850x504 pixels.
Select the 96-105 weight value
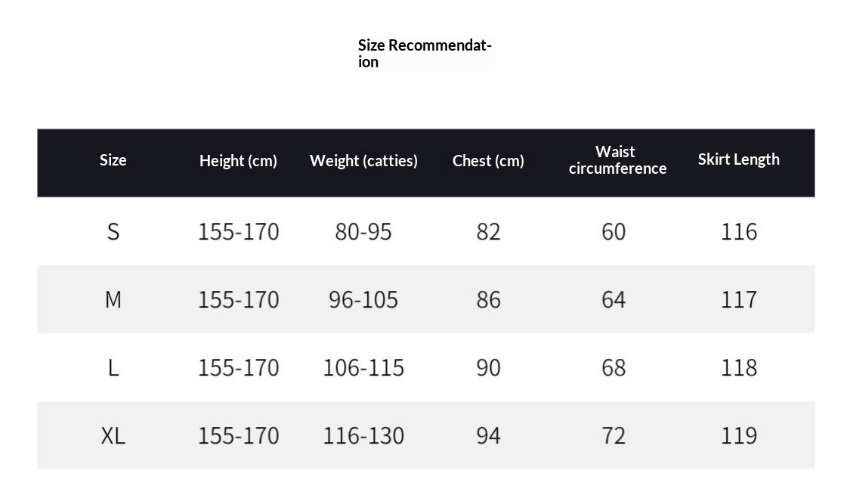[x=363, y=300]
